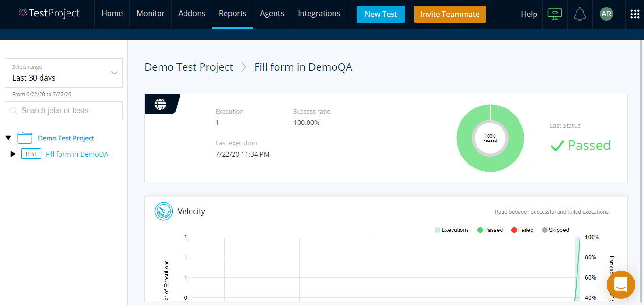Image resolution: width=644 pixels, height=305 pixels.
Task: Focus the Search jobs or tests field
Action: coord(64,111)
